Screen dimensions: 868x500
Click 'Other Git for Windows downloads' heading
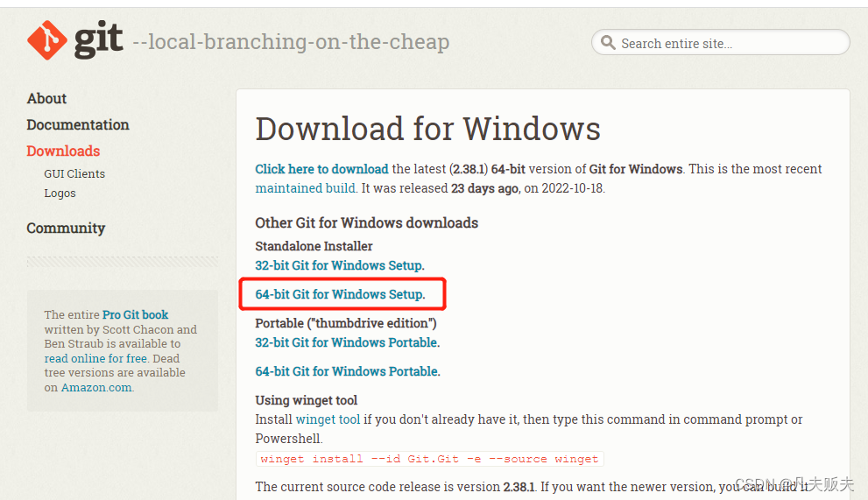366,222
